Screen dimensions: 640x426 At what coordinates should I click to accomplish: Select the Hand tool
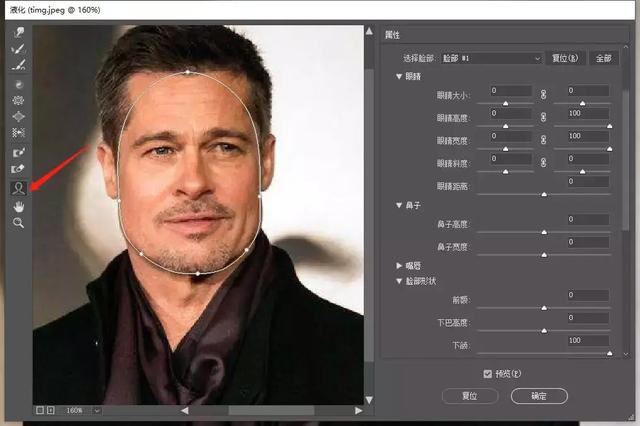click(x=18, y=205)
